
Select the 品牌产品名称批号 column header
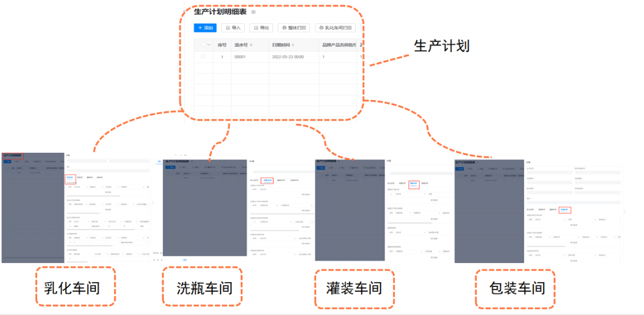click(x=339, y=45)
